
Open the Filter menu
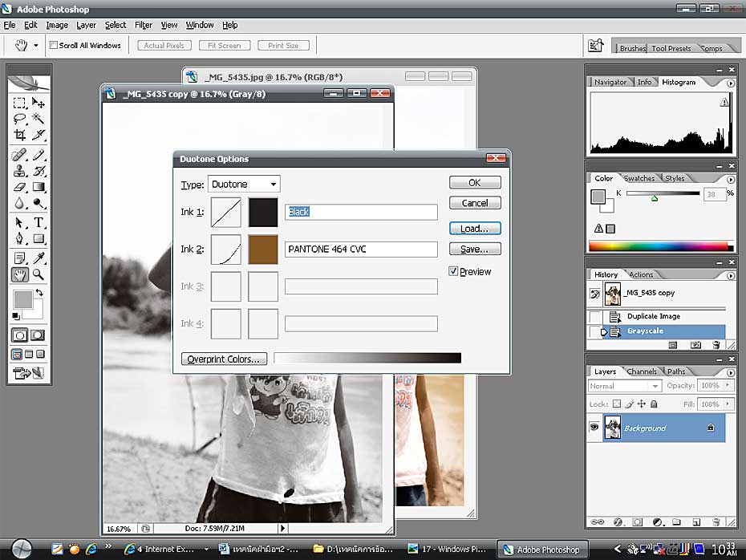[x=144, y=25]
